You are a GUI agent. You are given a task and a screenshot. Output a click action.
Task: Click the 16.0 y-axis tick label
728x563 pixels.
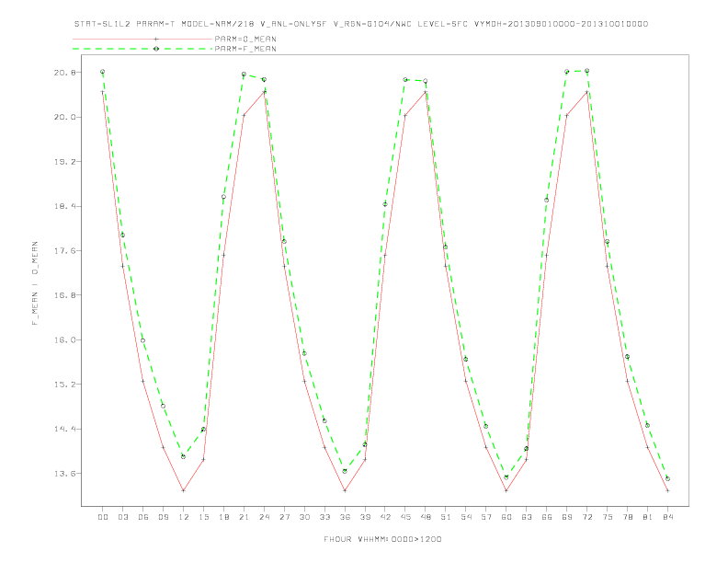(x=65, y=339)
